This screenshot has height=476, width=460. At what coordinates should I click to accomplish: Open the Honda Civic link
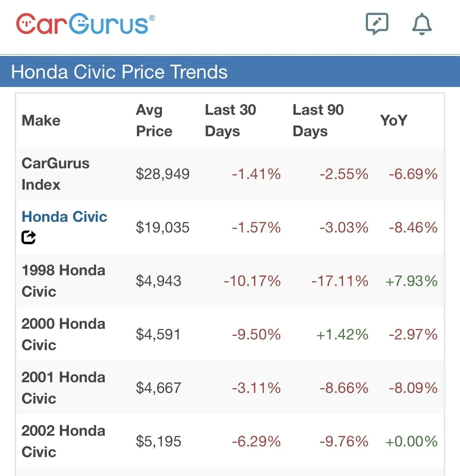tap(64, 217)
